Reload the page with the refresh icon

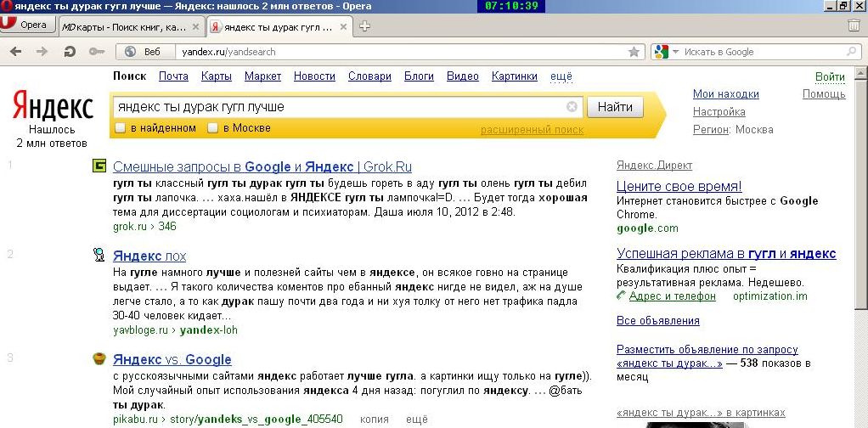point(71,52)
